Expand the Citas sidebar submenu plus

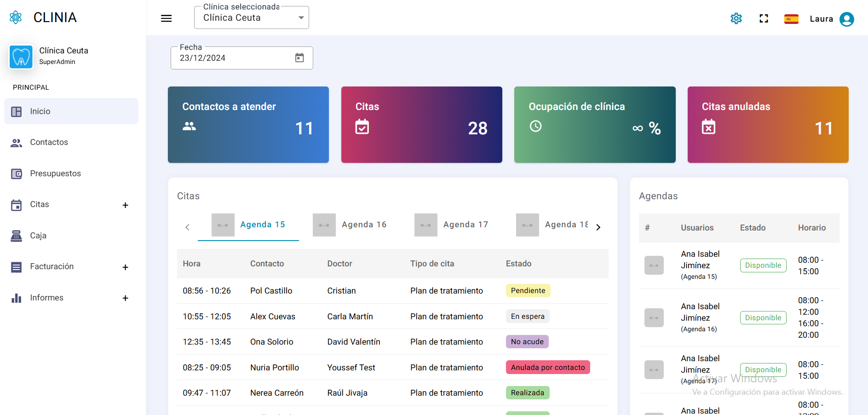click(125, 205)
